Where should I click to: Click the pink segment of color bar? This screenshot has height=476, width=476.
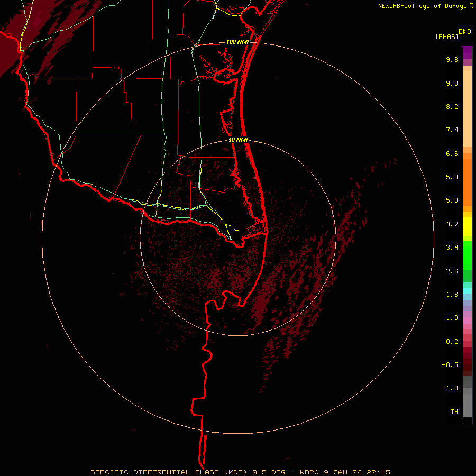[467, 321]
